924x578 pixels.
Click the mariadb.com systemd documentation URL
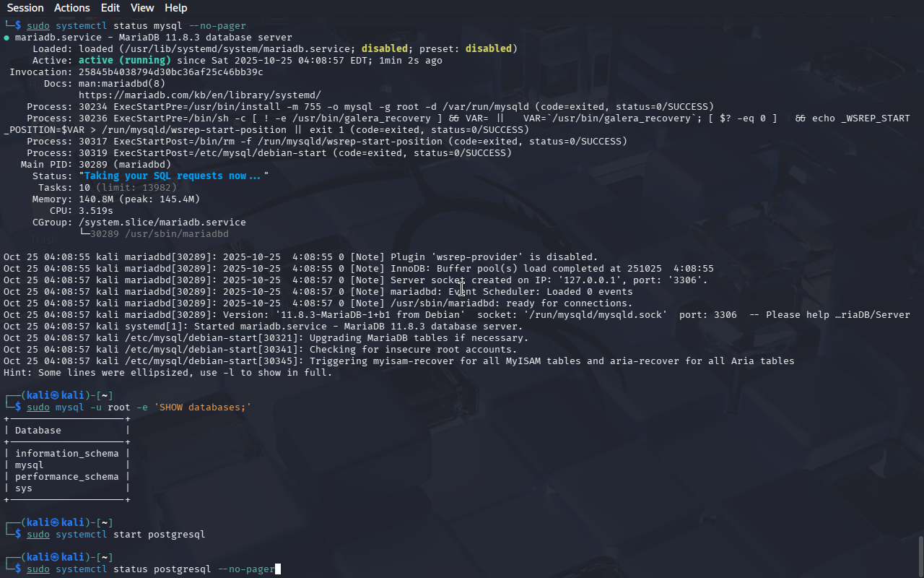[199, 95]
